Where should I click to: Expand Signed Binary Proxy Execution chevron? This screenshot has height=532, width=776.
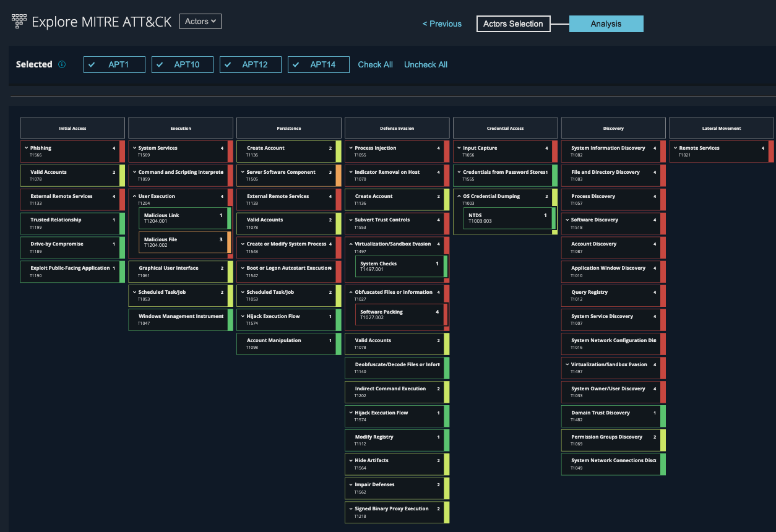(x=351, y=508)
